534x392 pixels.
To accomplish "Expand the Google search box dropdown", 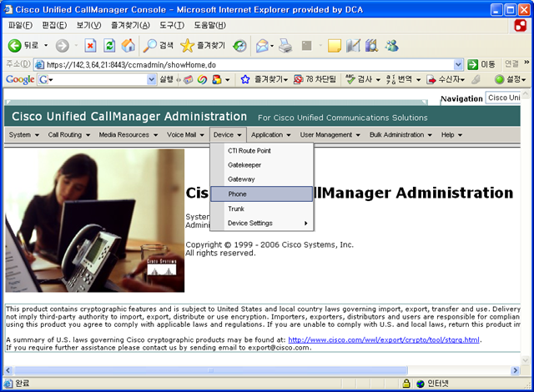I will pos(152,79).
